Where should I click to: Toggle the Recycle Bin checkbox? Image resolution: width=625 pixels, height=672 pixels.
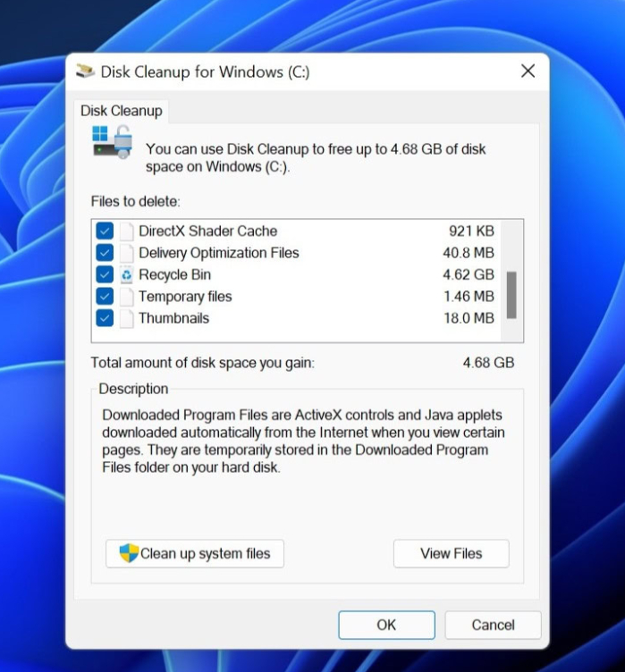click(105, 274)
